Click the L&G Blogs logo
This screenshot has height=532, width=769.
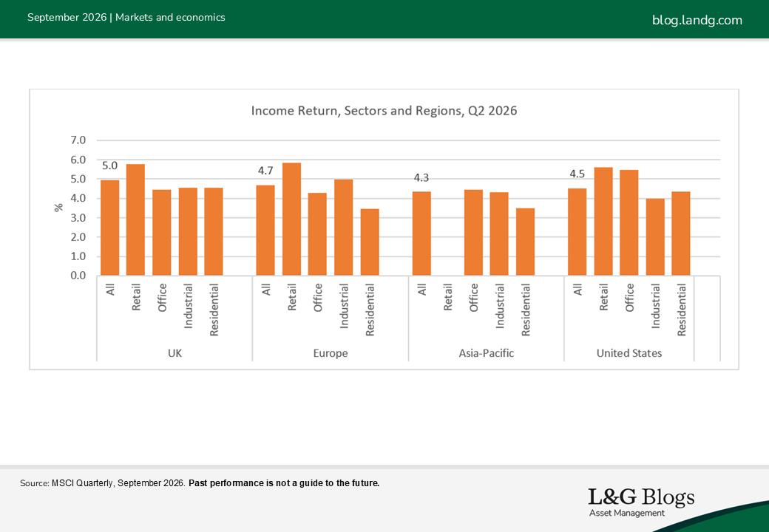pos(642,502)
